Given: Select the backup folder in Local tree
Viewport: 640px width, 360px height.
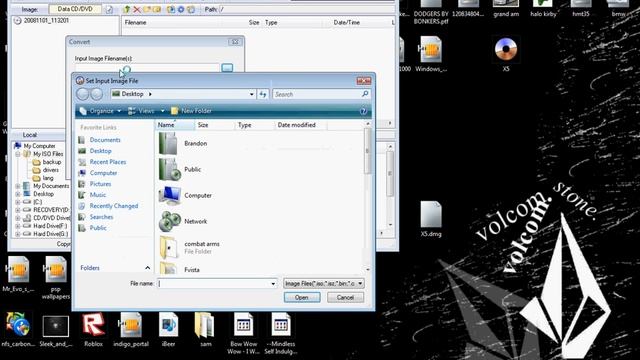Looking at the screenshot, I should 47,162.
